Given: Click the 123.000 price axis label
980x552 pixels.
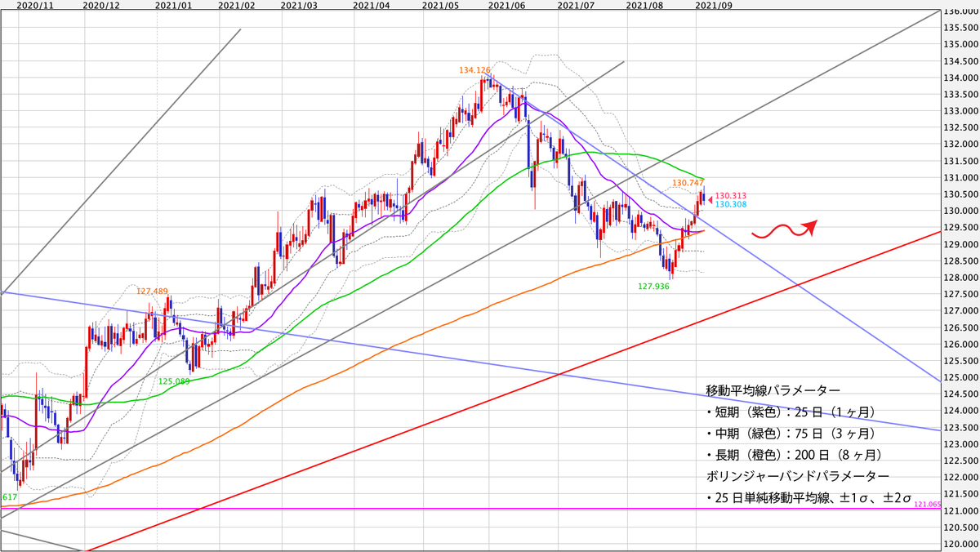Looking at the screenshot, I should point(962,444).
